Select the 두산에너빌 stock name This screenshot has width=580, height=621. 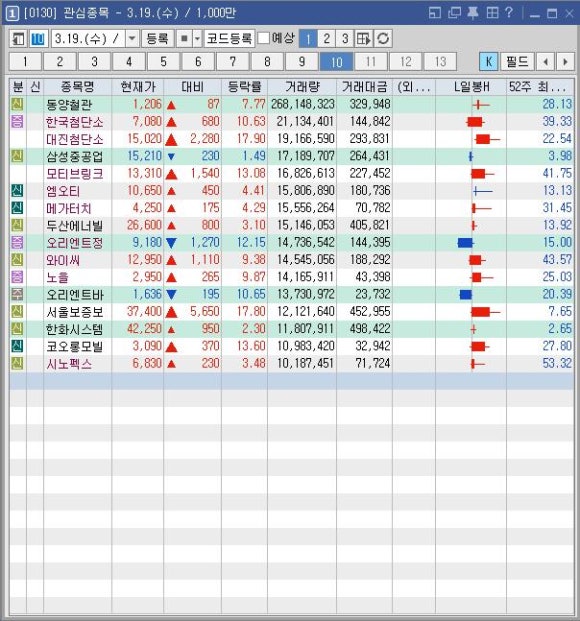coord(74,225)
